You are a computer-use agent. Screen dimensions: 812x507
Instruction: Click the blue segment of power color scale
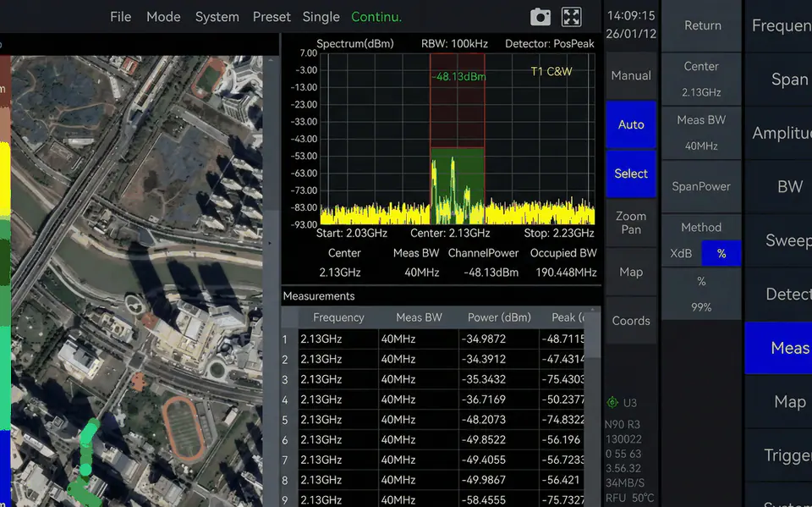(x=5, y=466)
